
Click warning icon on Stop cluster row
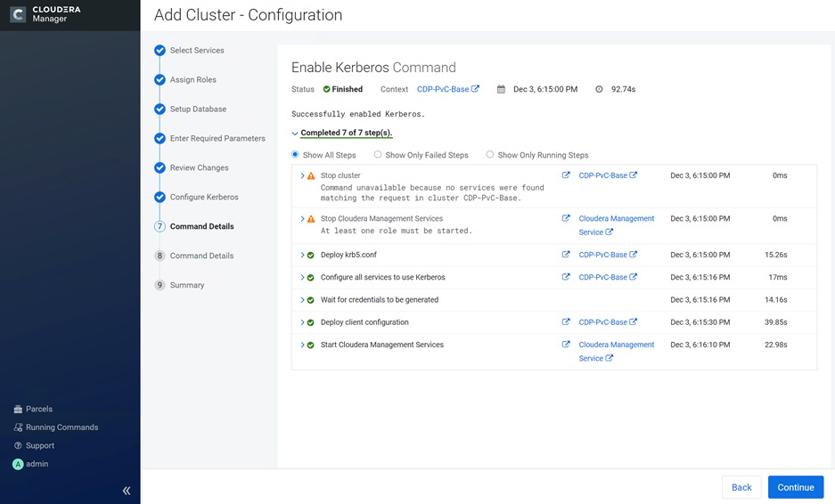pyautogui.click(x=311, y=175)
